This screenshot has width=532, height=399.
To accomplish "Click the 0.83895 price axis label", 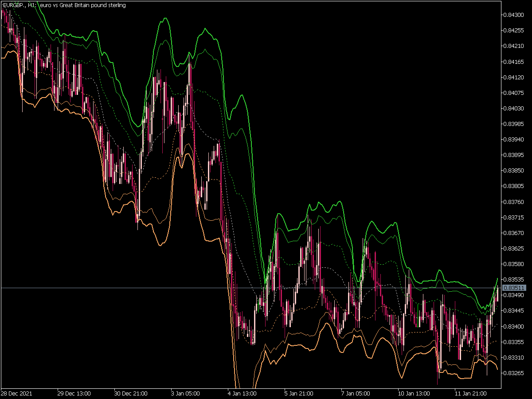I will tap(514, 155).
